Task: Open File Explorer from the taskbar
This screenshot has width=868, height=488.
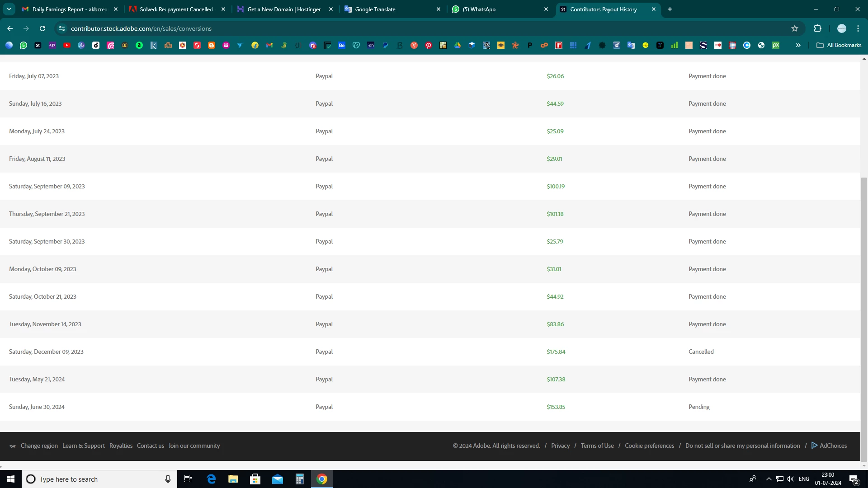Action: [233, 479]
